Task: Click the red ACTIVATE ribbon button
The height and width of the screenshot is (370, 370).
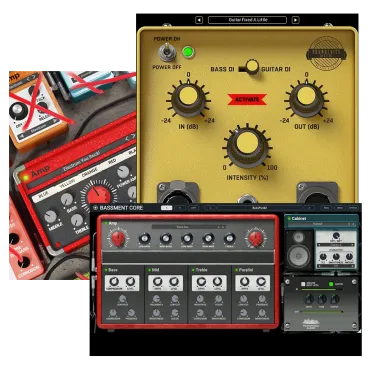Action: pyautogui.click(x=247, y=99)
